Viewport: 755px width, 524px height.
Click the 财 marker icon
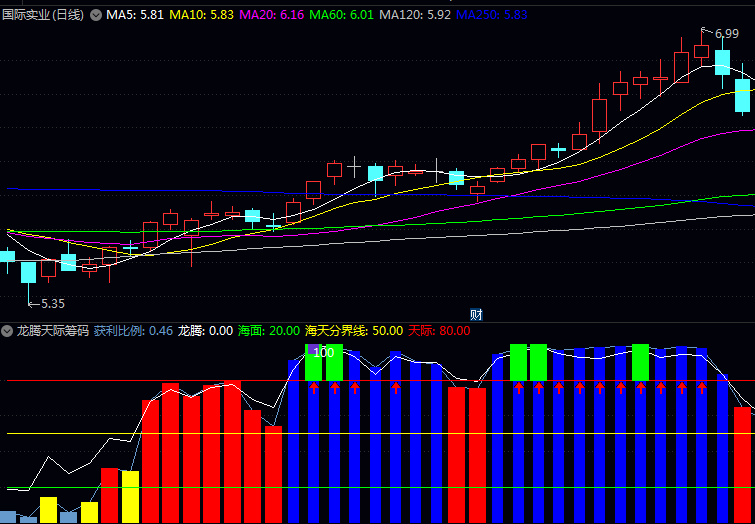click(476, 315)
